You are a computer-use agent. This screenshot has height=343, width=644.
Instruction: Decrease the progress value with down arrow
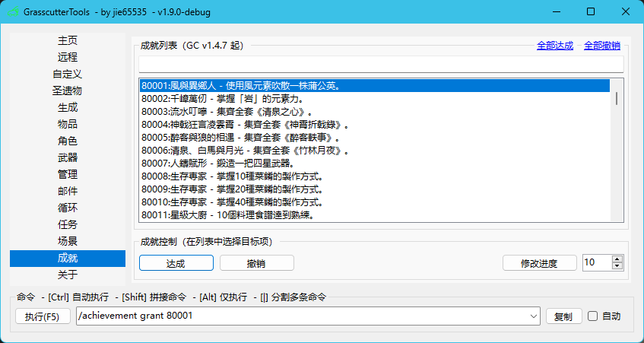point(617,267)
